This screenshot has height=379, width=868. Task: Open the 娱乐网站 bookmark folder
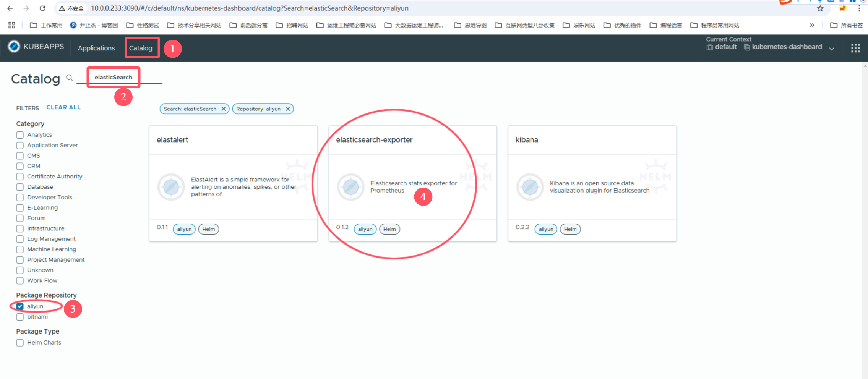(x=579, y=25)
